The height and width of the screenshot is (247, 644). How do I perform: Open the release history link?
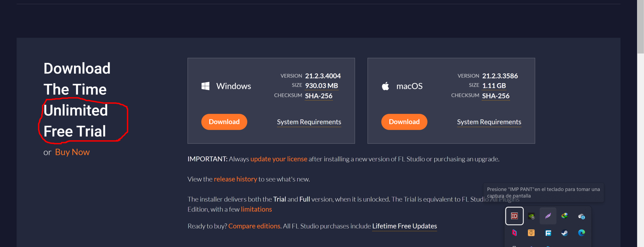(x=235, y=179)
